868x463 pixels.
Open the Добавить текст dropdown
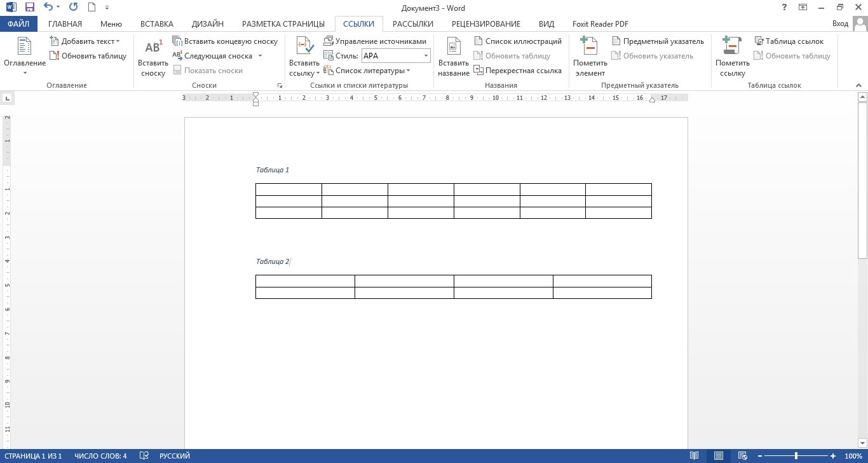85,41
